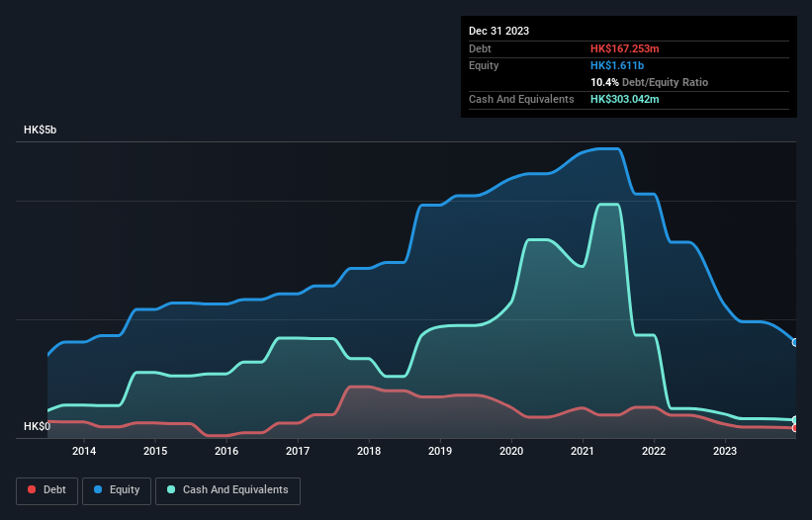Click the 2022 x-axis label
Viewport: 812px width, 520px height.
tap(654, 451)
